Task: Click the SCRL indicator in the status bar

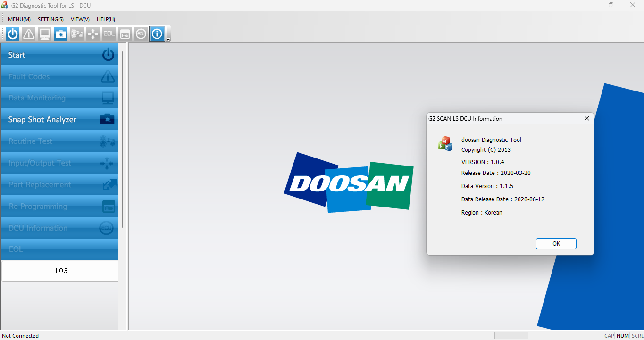Action: coord(637,336)
